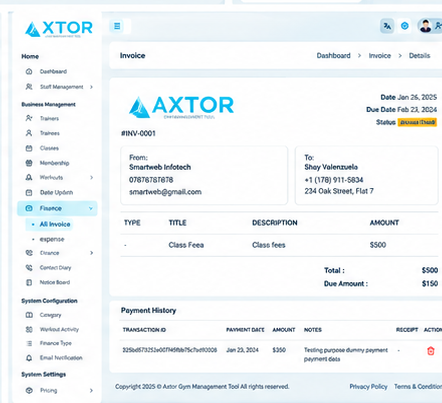
Task: Click the Dashboard home icon in sidebar
Action: (29, 71)
